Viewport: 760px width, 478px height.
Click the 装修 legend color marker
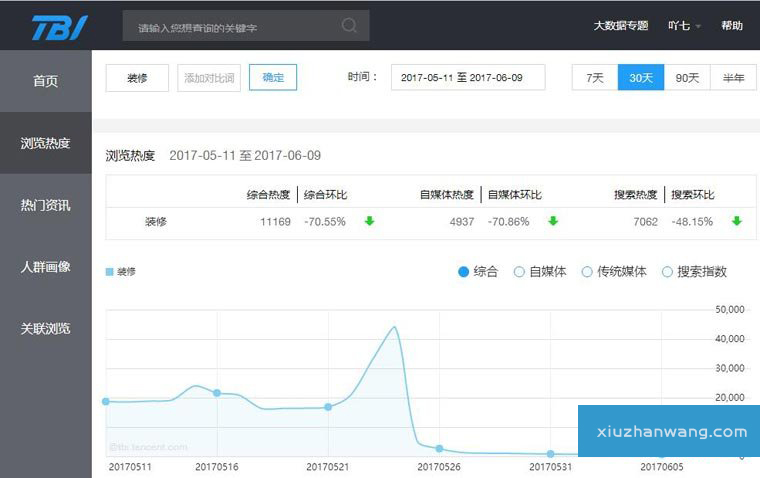click(x=110, y=272)
